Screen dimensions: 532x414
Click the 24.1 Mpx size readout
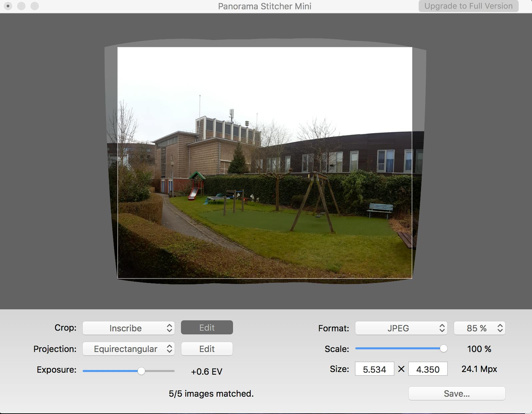(479, 369)
